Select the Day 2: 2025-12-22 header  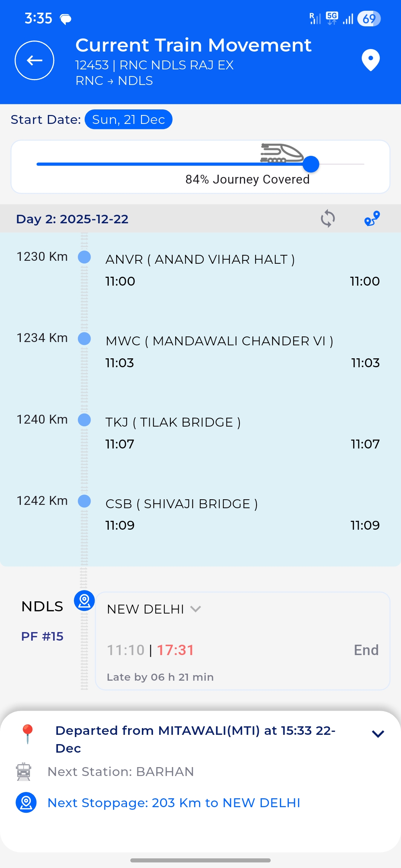(x=72, y=219)
